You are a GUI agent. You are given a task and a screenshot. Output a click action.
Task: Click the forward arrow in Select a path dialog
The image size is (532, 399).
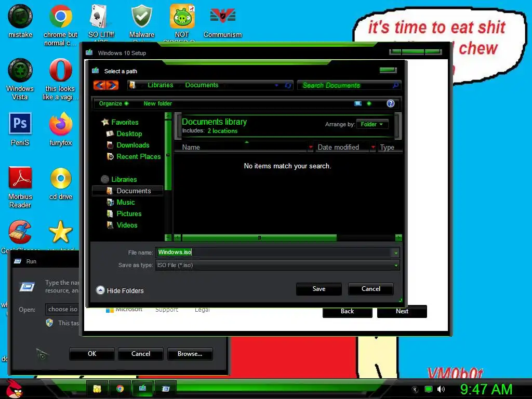pos(112,85)
